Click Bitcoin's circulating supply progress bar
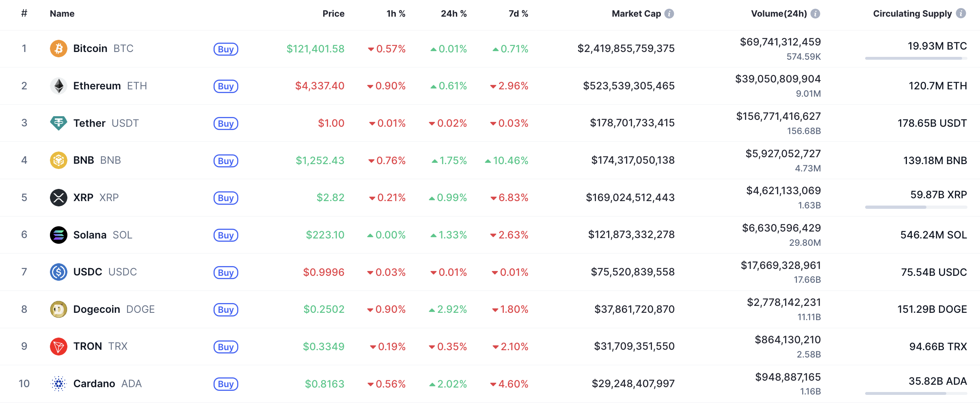The width and height of the screenshot is (980, 403). point(916,58)
